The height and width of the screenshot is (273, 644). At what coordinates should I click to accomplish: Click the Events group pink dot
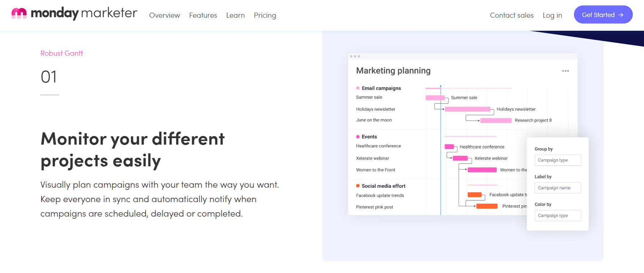point(358,137)
